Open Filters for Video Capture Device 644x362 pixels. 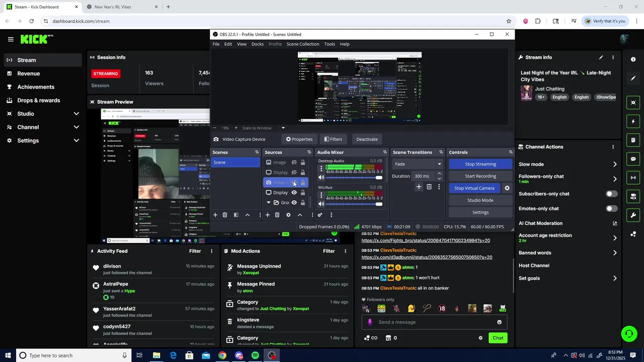coord(333,139)
